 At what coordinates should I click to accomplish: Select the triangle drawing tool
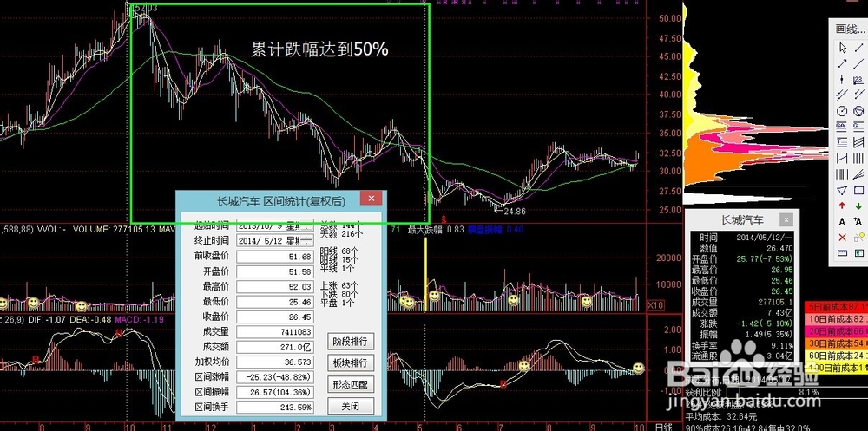(842, 190)
